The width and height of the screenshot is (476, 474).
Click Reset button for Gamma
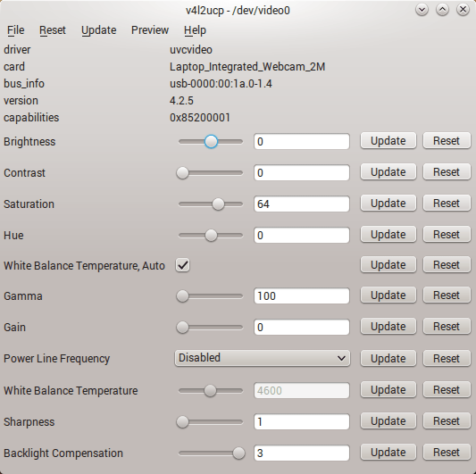[x=447, y=295]
